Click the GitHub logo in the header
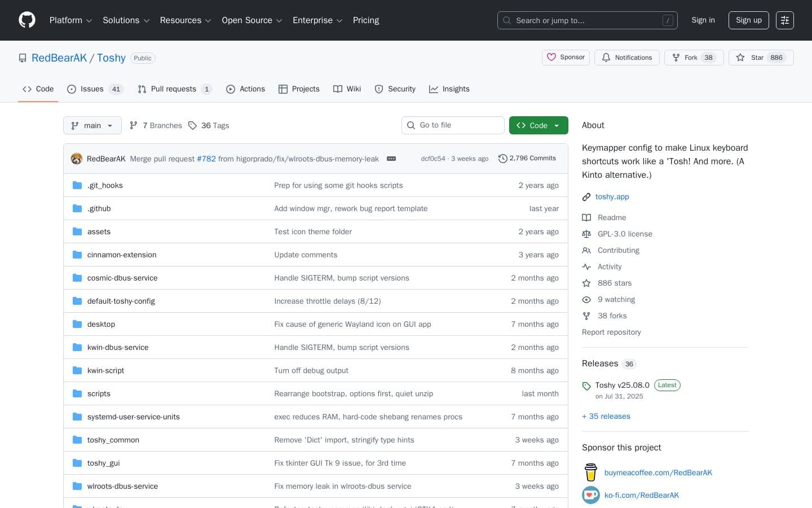This screenshot has width=812, height=508. (27, 20)
